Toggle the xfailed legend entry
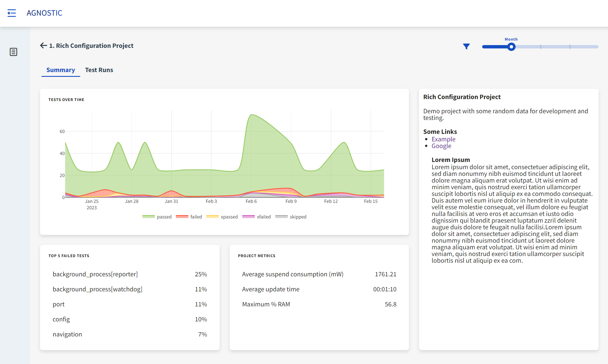Viewport: 608px width, 364px height. (257, 217)
